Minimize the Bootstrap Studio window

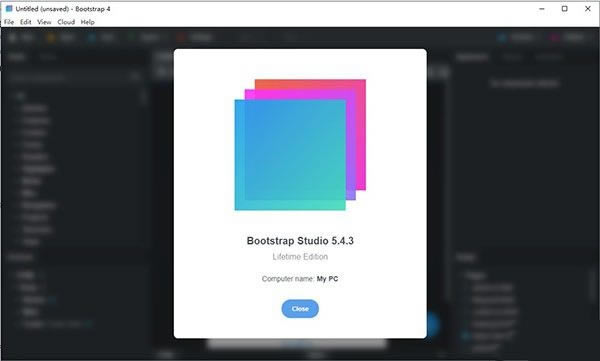pyautogui.click(x=542, y=9)
